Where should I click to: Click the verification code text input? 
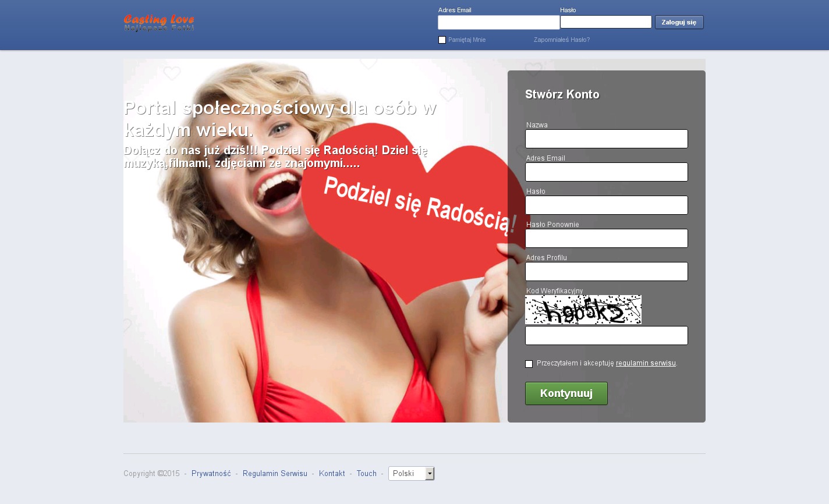pos(606,336)
